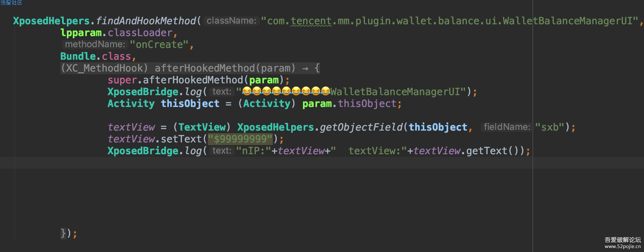This screenshot has height=252, width=644.
Task: Click the Activity type before thisObject declaration
Action: coord(131,104)
